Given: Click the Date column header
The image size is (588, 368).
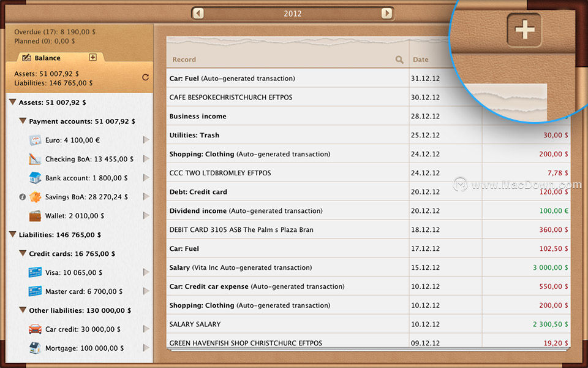Looking at the screenshot, I should [420, 59].
